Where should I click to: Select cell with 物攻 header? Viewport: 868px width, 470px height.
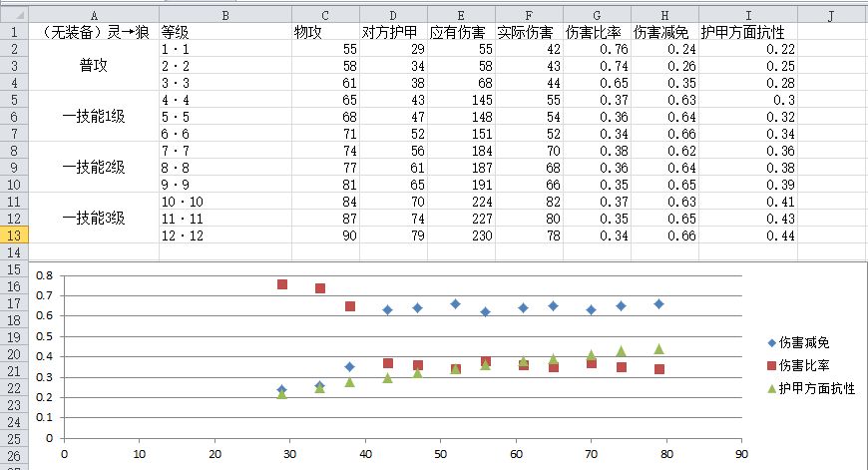[x=325, y=32]
